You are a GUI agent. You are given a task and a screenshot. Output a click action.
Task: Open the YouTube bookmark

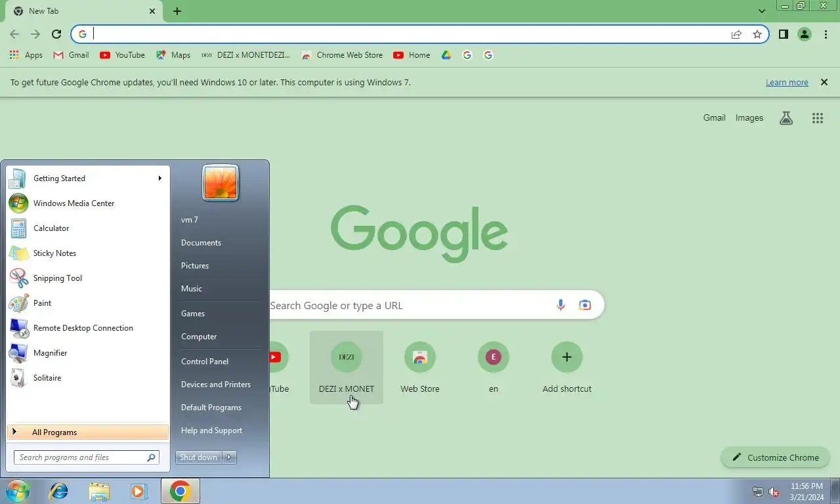122,55
